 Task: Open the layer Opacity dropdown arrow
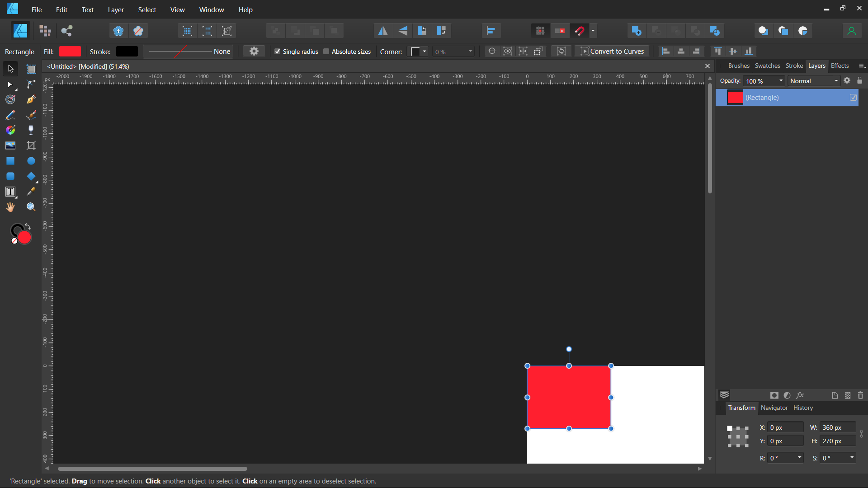(781, 81)
